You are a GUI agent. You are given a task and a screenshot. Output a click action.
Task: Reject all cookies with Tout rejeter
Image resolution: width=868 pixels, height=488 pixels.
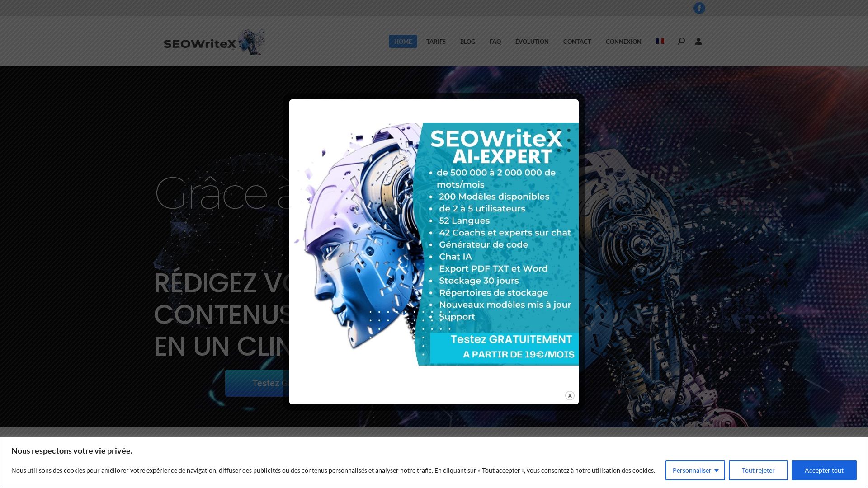coord(758,470)
